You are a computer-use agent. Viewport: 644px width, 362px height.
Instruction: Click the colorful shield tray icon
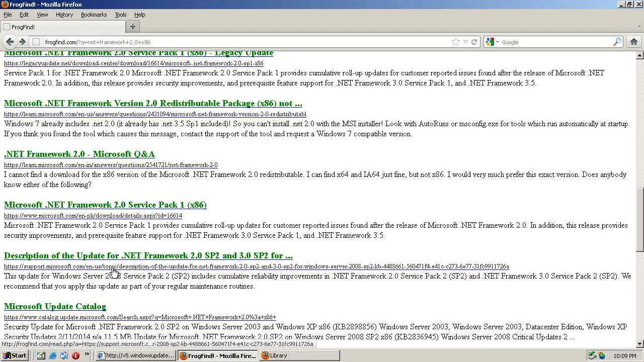click(x=602, y=356)
